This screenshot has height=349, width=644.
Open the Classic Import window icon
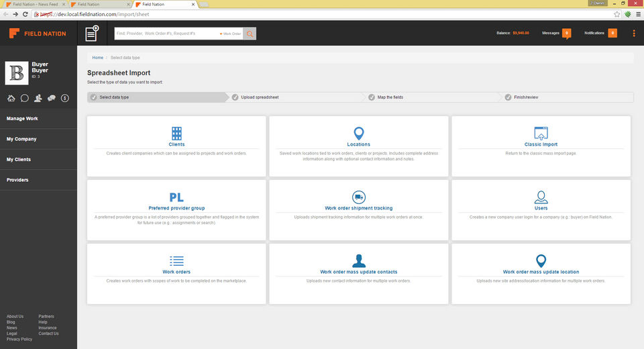point(541,133)
